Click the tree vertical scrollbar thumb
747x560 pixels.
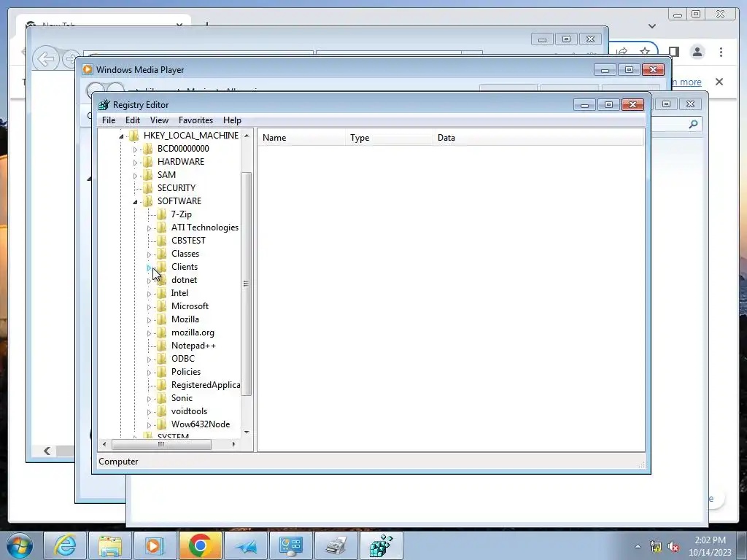247,284
